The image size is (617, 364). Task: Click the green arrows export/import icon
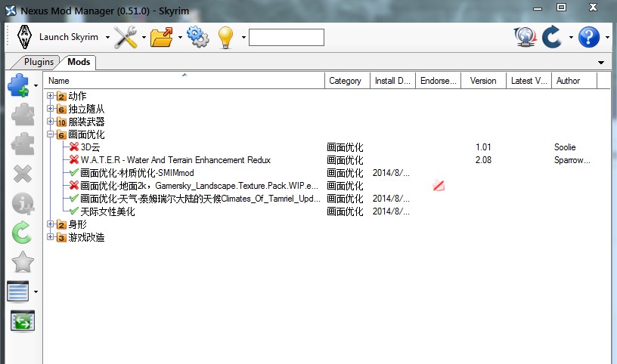tap(23, 321)
